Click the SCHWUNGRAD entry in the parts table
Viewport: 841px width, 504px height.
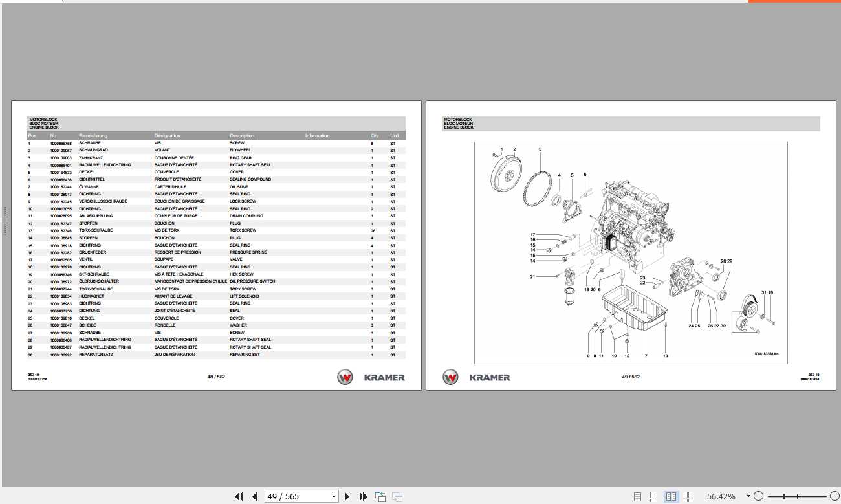(93, 150)
